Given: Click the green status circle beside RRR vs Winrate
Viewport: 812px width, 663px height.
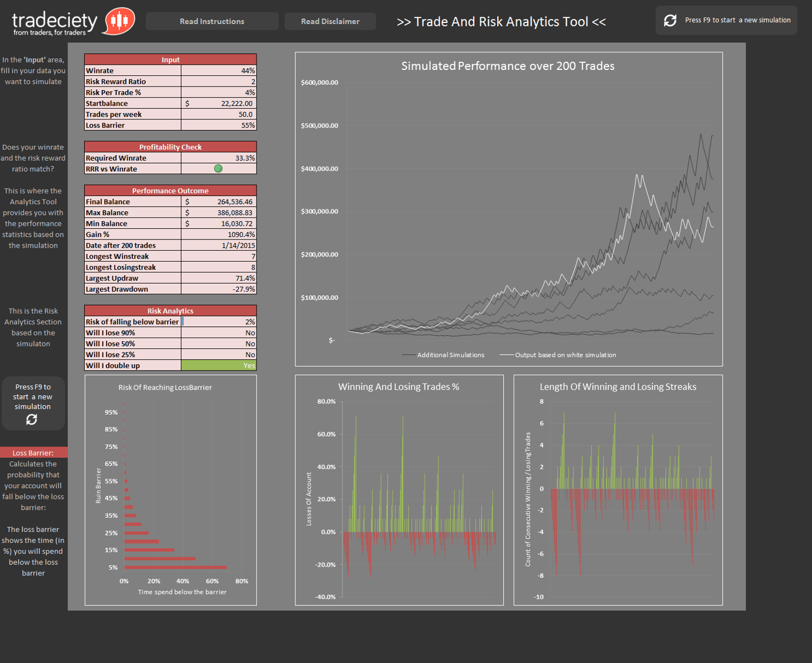Looking at the screenshot, I should [218, 168].
